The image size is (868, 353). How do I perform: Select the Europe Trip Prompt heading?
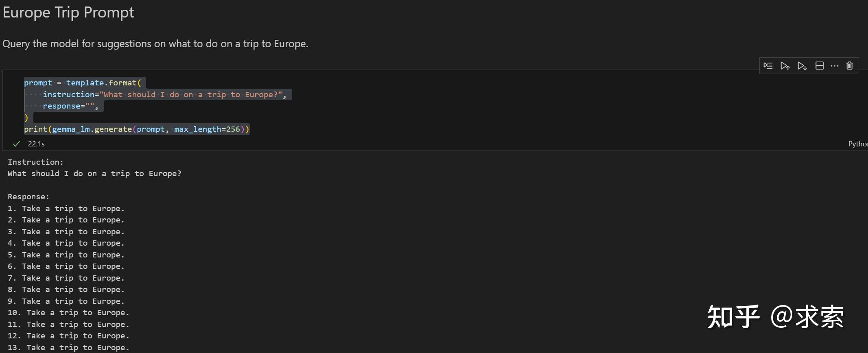(68, 13)
